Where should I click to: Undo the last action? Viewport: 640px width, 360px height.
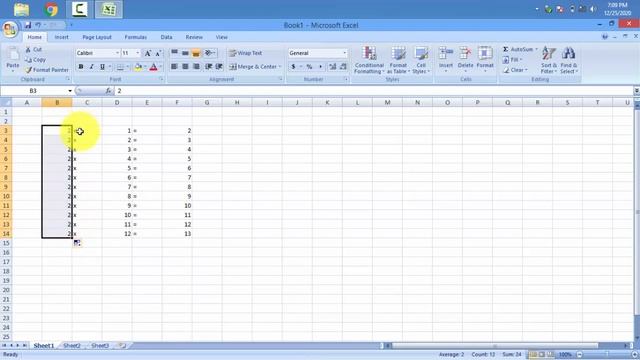pos(38,25)
